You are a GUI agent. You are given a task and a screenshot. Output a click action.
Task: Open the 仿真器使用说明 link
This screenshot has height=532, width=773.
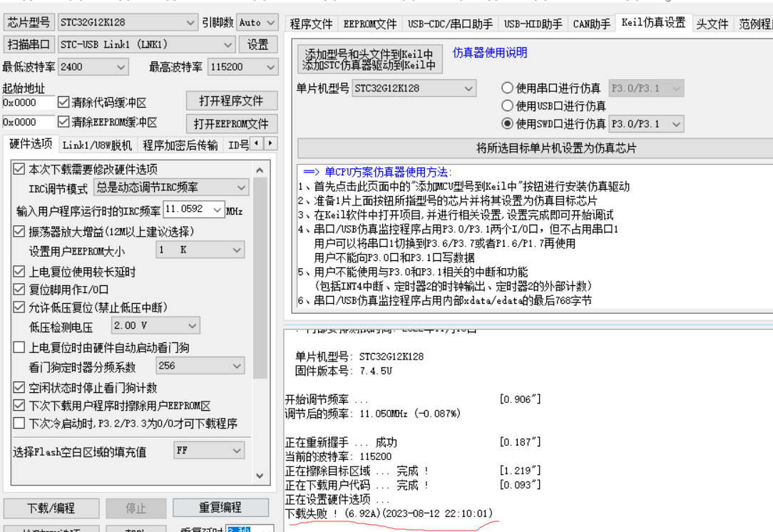click(x=489, y=52)
